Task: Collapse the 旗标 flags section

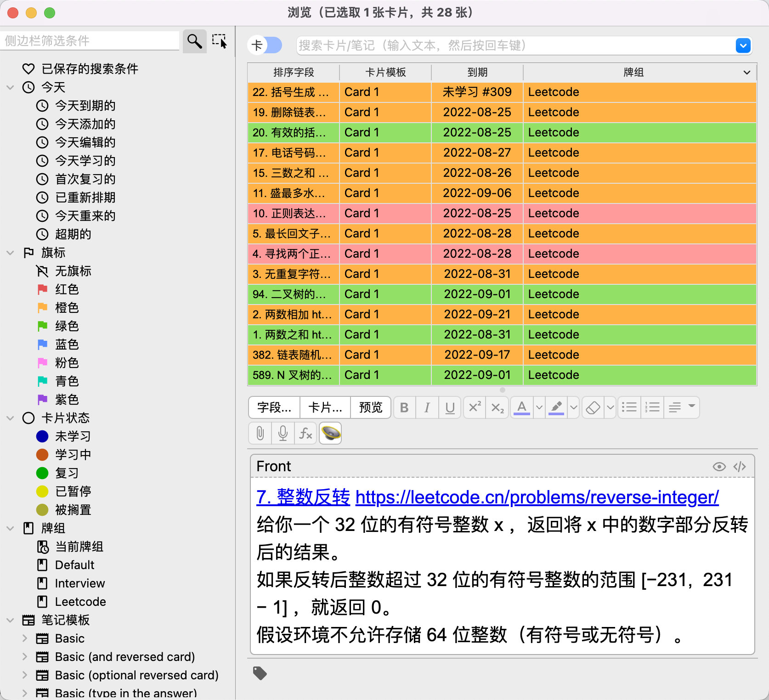Action: click(10, 253)
